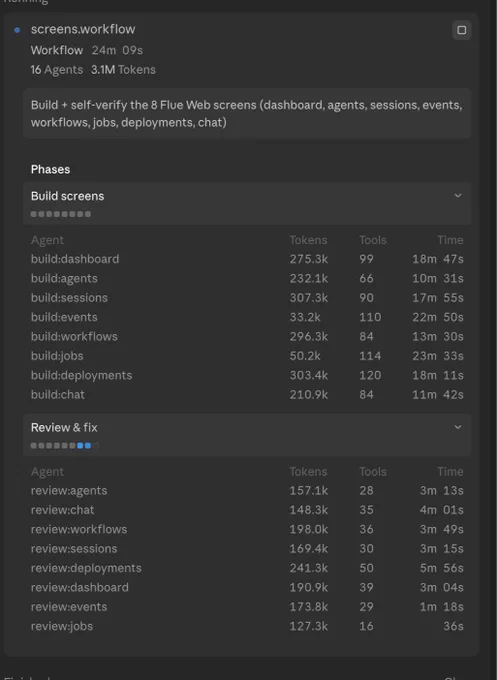Click the stop workflow square icon
The width and height of the screenshot is (497, 680).
(461, 30)
